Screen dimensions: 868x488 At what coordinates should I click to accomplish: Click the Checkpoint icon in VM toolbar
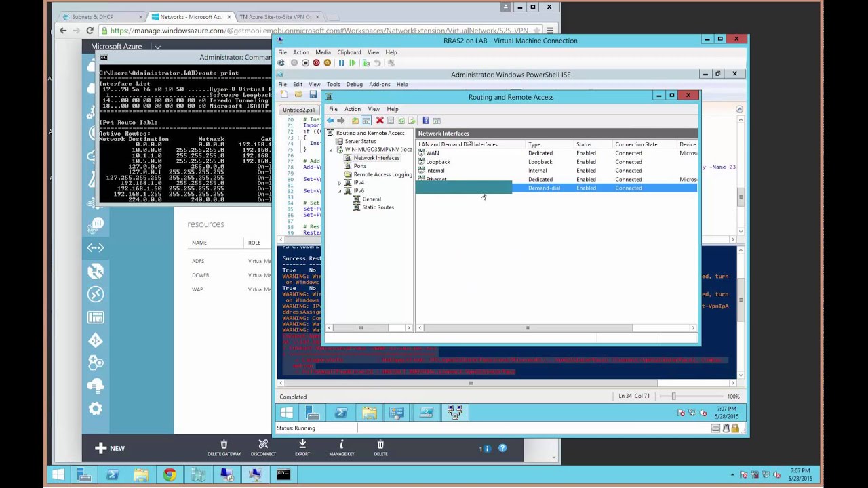coord(366,63)
